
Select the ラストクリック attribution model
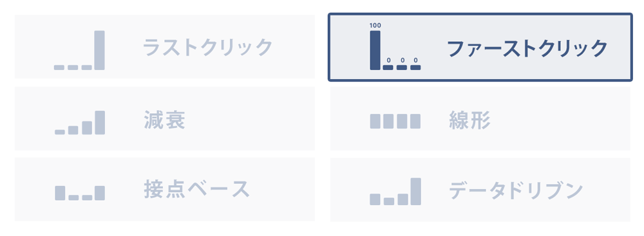coord(165,47)
